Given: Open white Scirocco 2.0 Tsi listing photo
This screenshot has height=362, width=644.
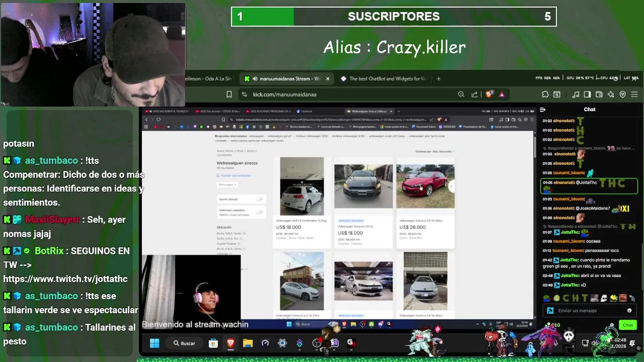Looking at the screenshot, I should [x=302, y=281].
